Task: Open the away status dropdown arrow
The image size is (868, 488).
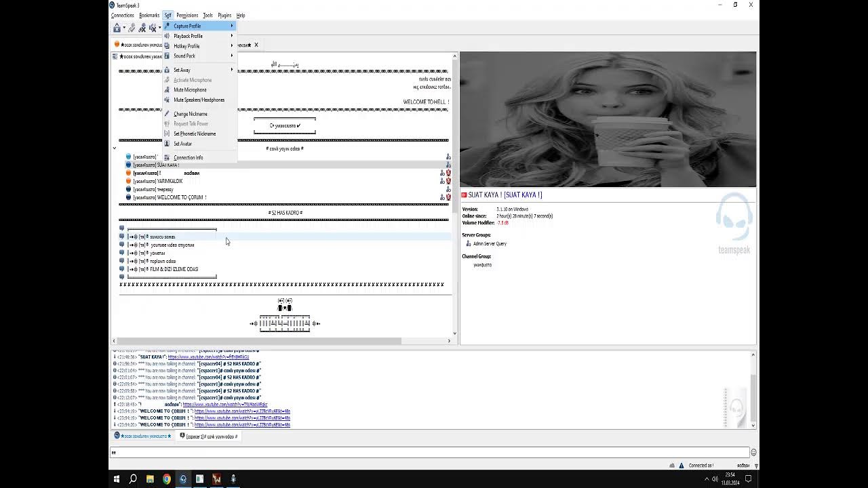Action: tap(124, 28)
